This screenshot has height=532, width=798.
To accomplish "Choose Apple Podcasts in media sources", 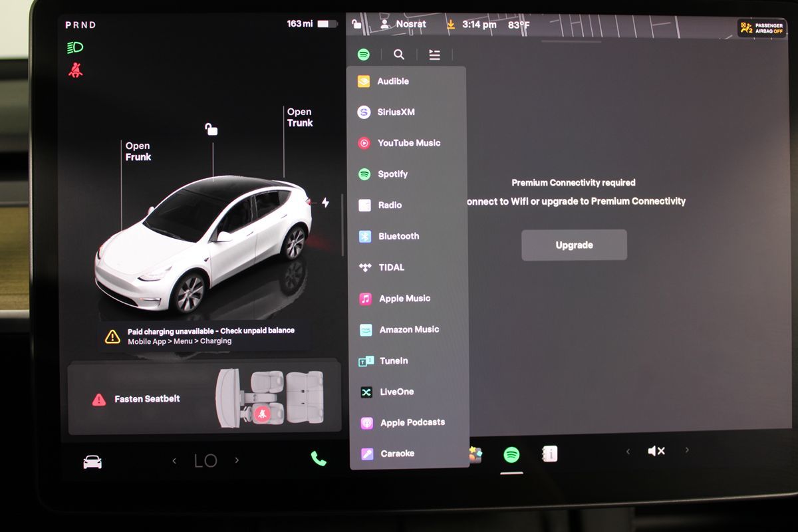I will 411,423.
